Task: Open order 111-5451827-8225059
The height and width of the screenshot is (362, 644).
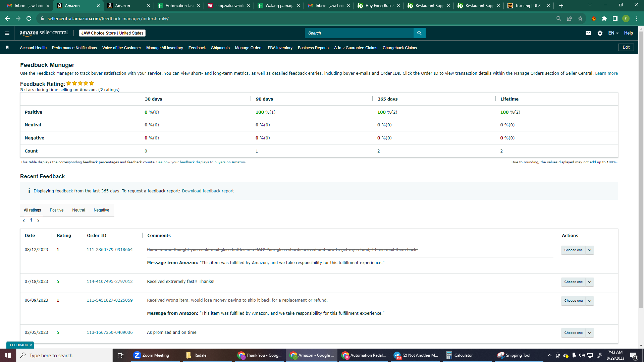Action: pyautogui.click(x=110, y=300)
